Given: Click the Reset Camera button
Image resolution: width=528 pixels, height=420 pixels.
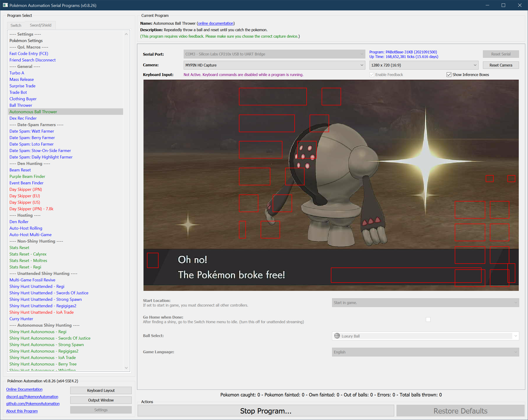Looking at the screenshot, I should pyautogui.click(x=501, y=65).
